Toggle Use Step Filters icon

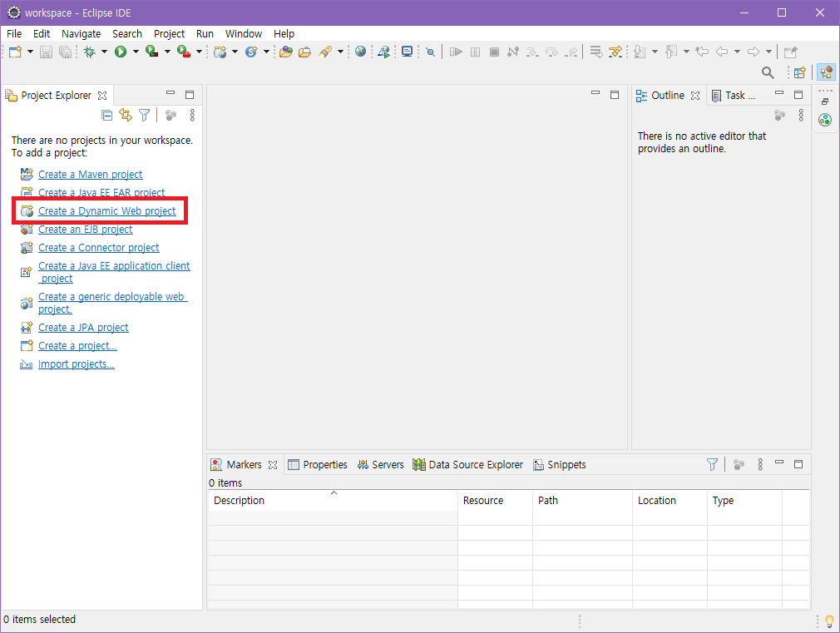click(615, 52)
